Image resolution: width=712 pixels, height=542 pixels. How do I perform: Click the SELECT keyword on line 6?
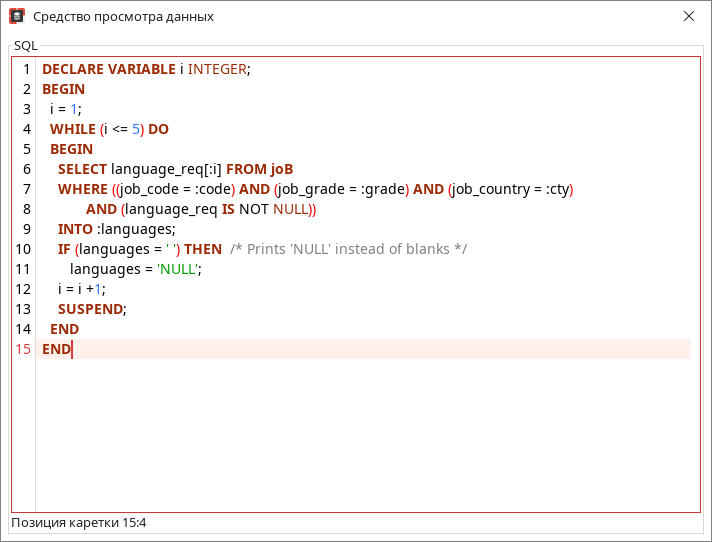(x=82, y=169)
